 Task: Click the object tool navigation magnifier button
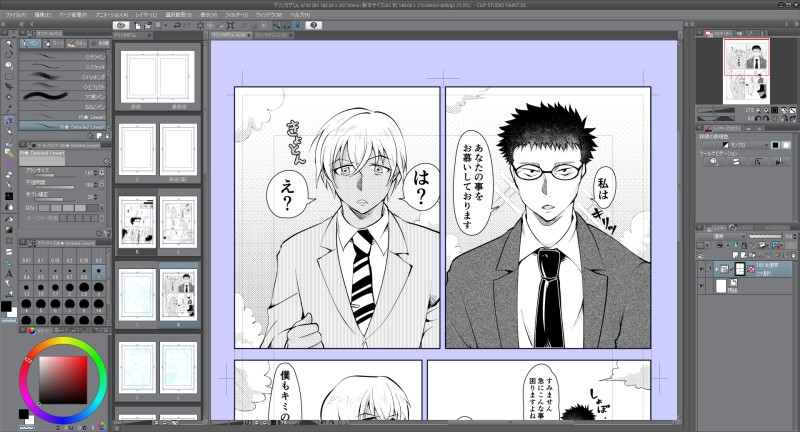pyautogui.click(x=714, y=162)
